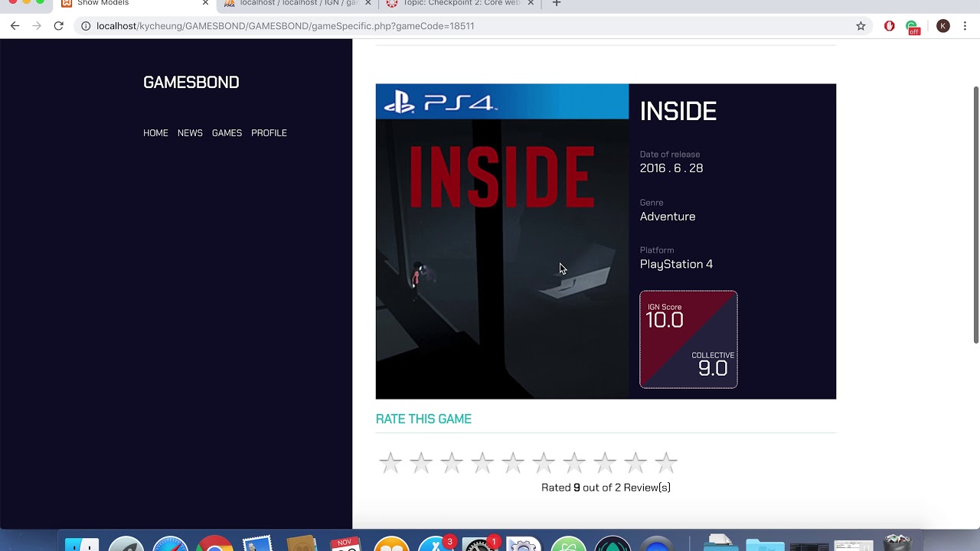Open the PROFILE navigation link
This screenshot has height=551, width=980.
click(x=269, y=133)
